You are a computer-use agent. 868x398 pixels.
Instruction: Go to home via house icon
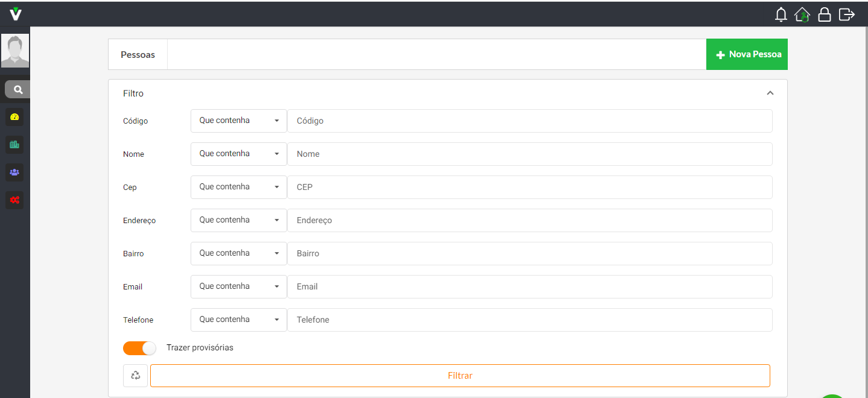pos(802,14)
